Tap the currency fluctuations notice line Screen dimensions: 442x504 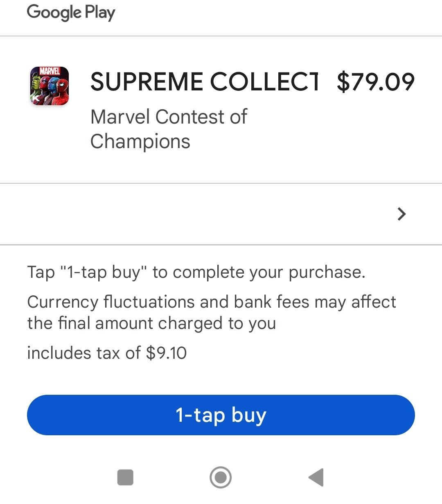(x=212, y=302)
